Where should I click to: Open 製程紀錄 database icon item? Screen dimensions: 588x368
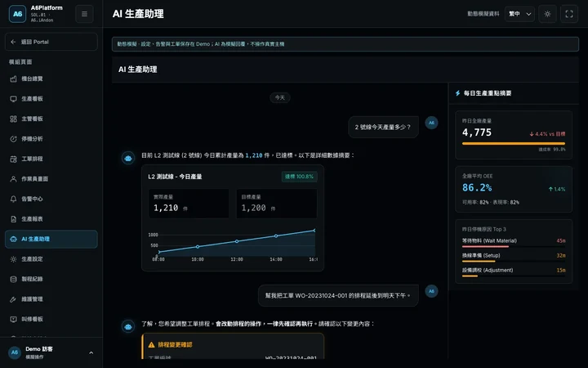[51, 279]
